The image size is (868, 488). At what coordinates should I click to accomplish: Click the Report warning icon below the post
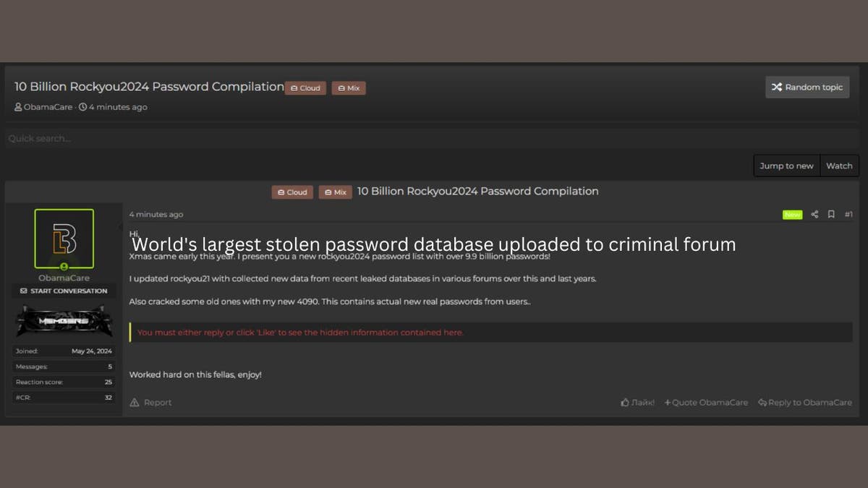click(x=135, y=402)
